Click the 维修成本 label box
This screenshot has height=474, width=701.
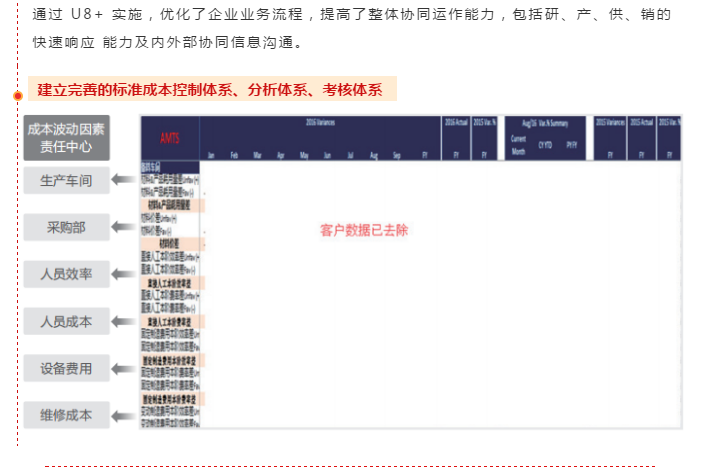tap(66, 415)
